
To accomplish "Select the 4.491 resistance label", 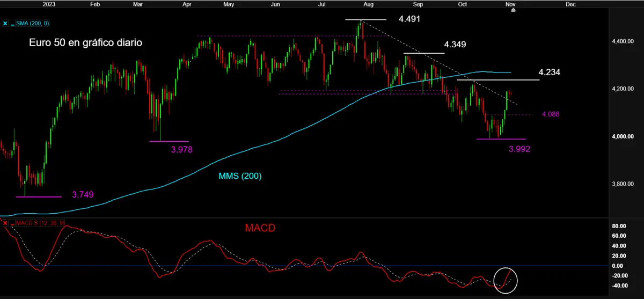I will tap(409, 19).
